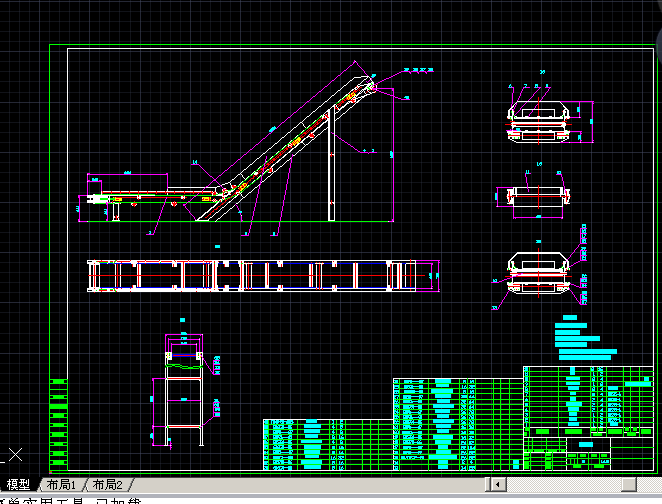
Task: Select the lower-right cross-section view
Action: click(541, 273)
